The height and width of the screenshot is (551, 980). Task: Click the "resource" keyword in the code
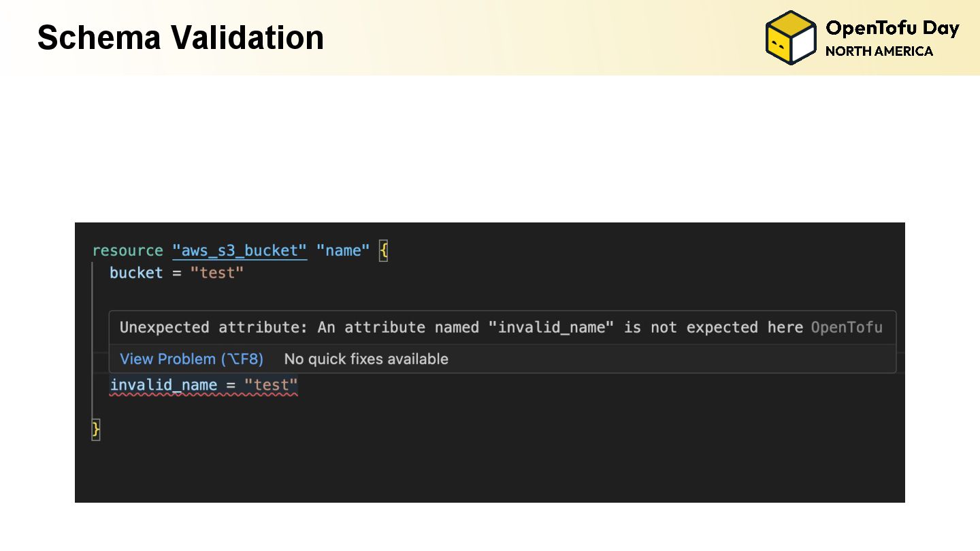pos(127,251)
